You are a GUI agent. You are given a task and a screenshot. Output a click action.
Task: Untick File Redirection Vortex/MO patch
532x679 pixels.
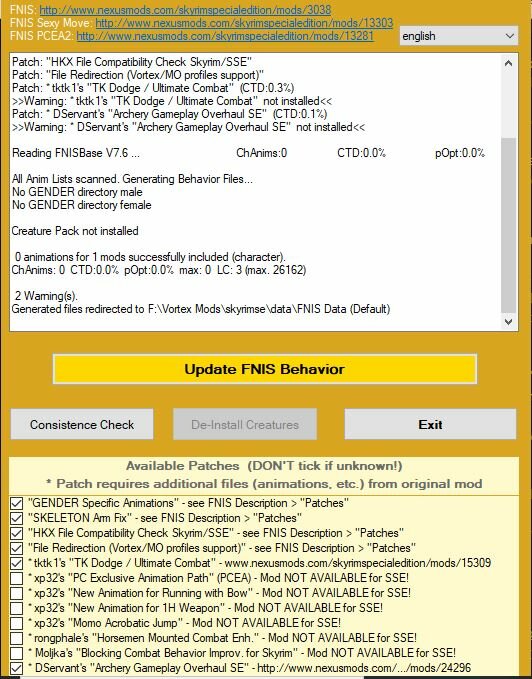(x=16, y=548)
